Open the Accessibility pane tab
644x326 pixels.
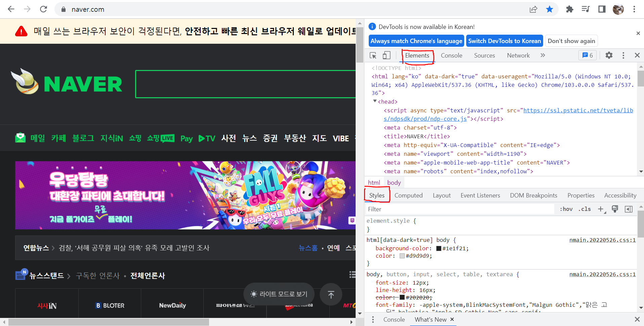point(620,195)
